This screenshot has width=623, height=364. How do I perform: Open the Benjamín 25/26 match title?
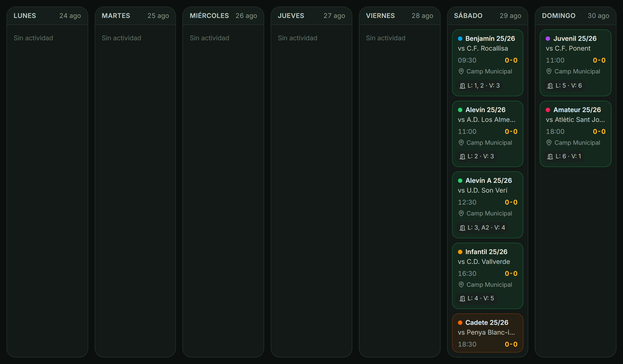point(490,39)
